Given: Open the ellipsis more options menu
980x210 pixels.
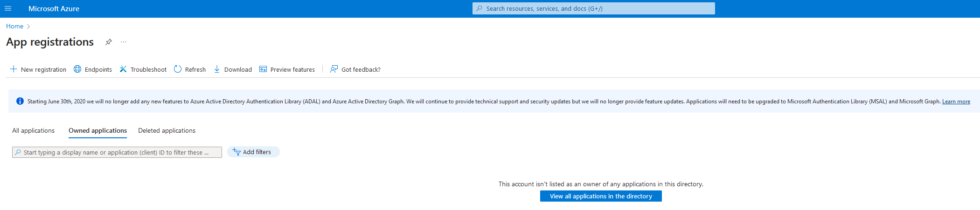Looking at the screenshot, I should pyautogui.click(x=124, y=42).
